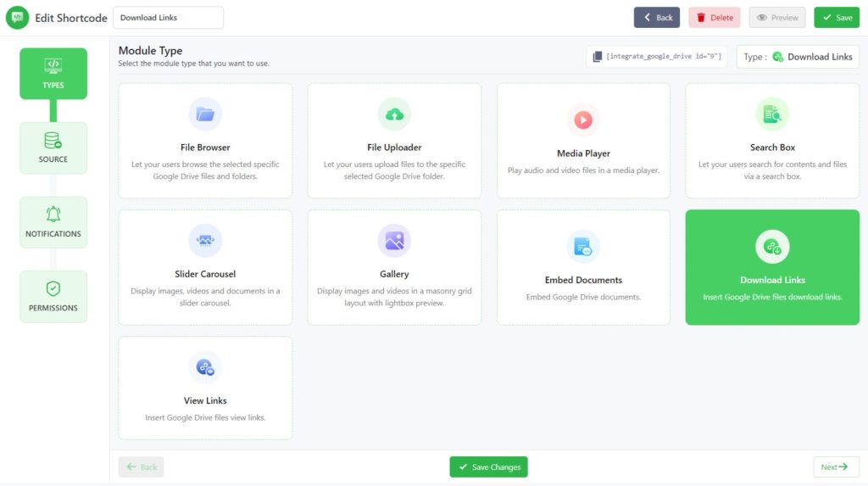868x486 pixels.
Task: Click the shortcode text integrate_google_drive id="9"
Action: (x=664, y=57)
